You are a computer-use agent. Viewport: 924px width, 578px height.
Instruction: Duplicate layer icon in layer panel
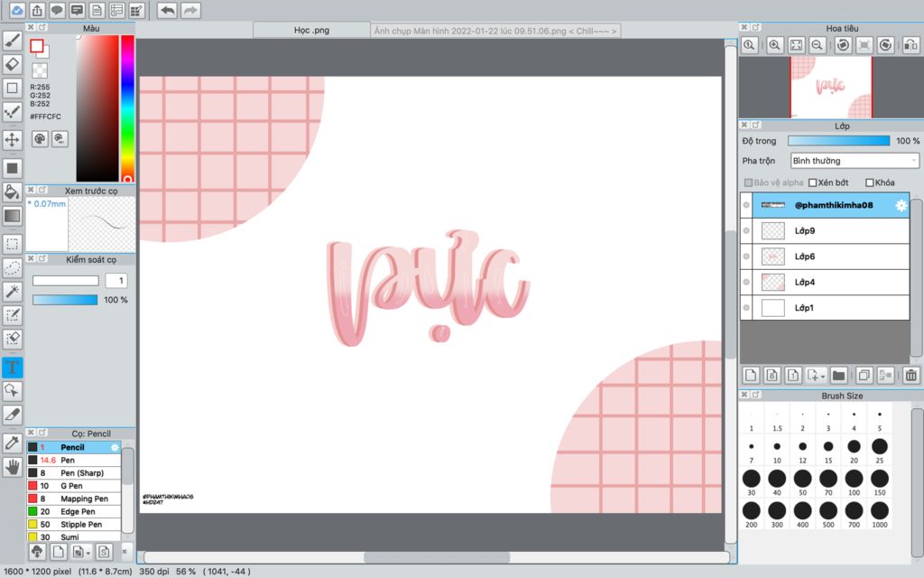point(864,375)
